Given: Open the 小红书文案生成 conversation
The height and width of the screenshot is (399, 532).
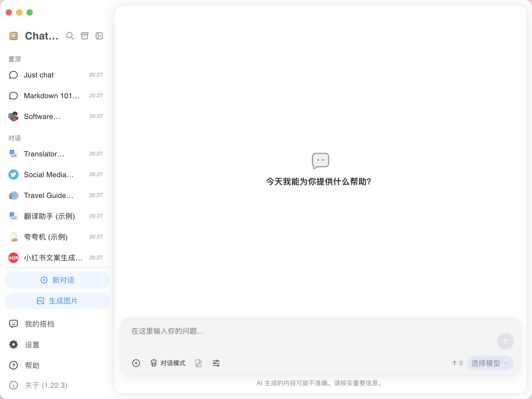Looking at the screenshot, I should [57, 258].
